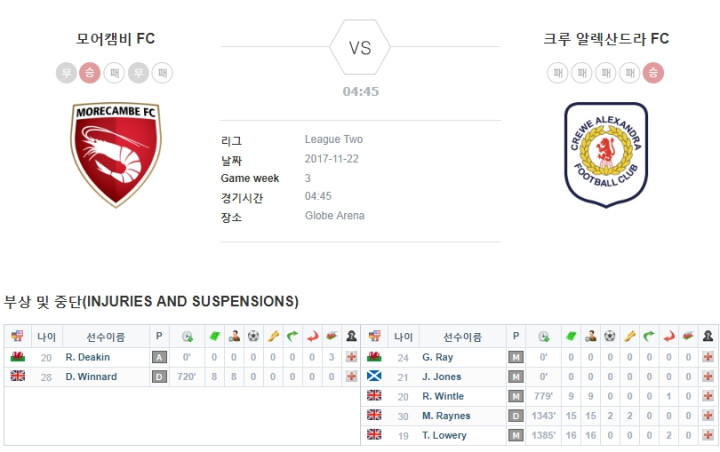
Task: Click Morecambe's red 승 recent-form circle
Action: [90, 73]
